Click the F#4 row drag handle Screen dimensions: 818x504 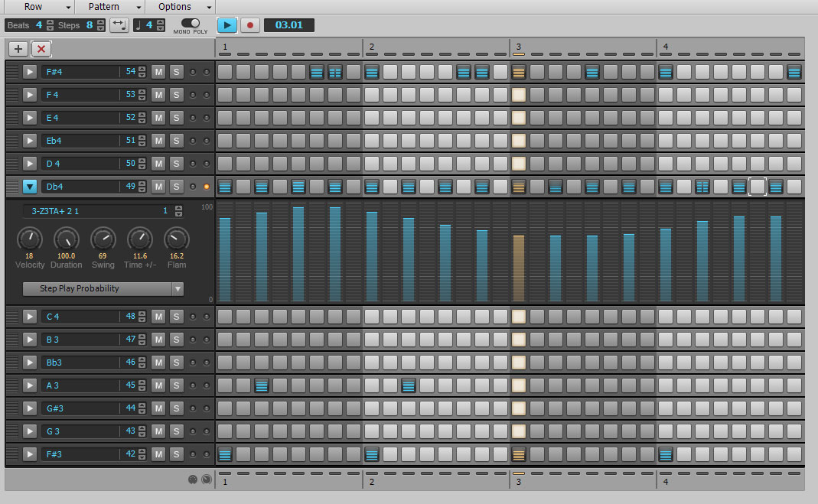pyautogui.click(x=12, y=72)
